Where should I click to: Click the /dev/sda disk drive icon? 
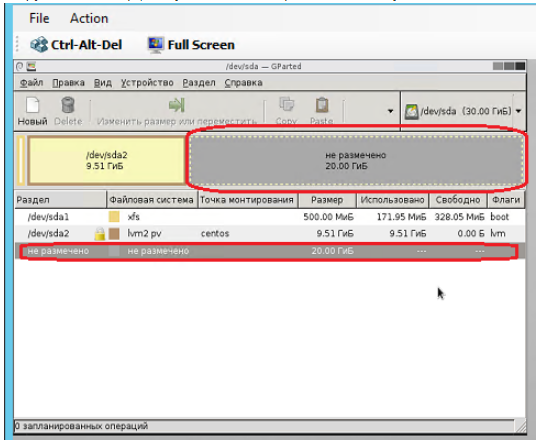(411, 112)
